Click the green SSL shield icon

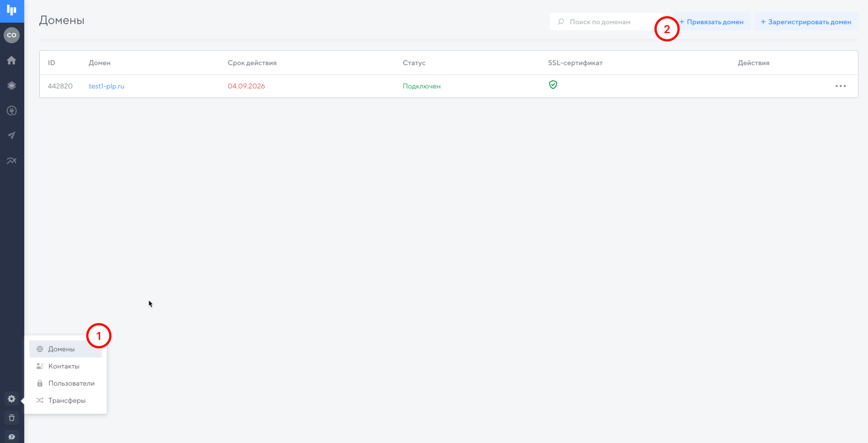(553, 85)
